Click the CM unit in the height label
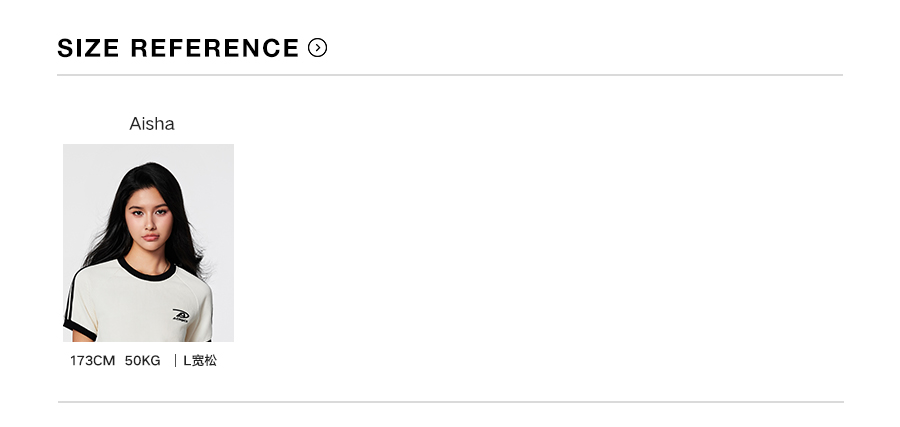The image size is (900, 427). coord(104,360)
